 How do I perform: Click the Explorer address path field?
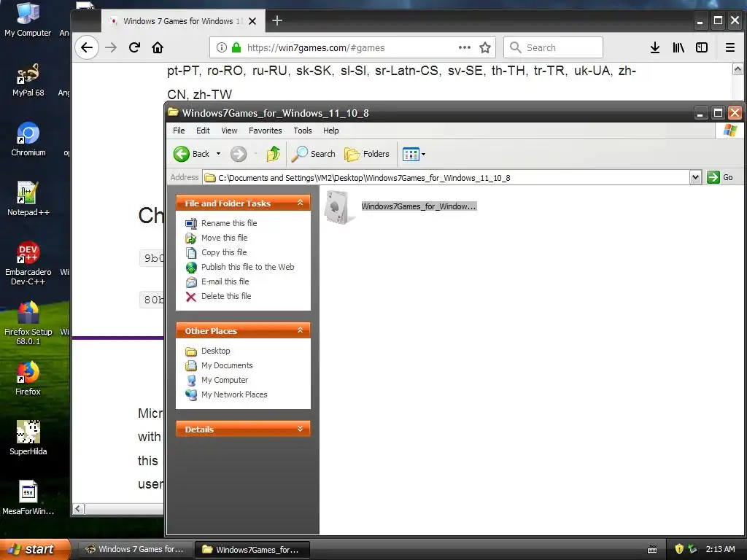(446, 178)
